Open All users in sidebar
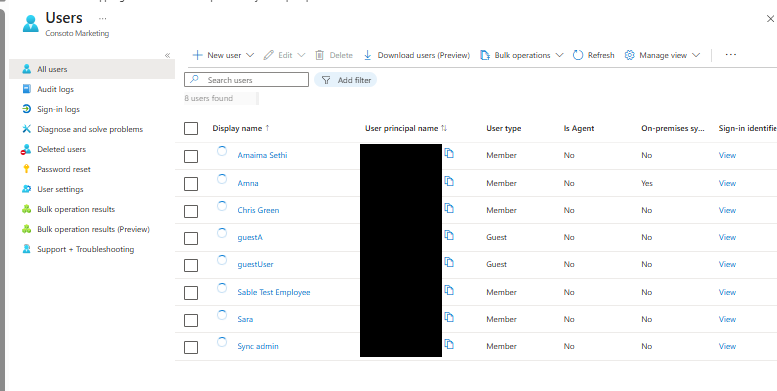The height and width of the screenshot is (391, 777). point(92,69)
